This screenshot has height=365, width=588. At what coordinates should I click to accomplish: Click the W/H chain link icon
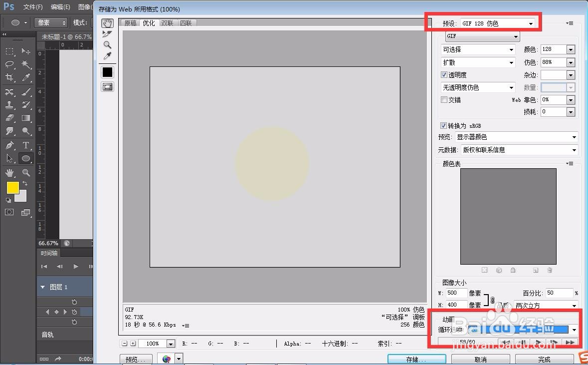coord(492,299)
